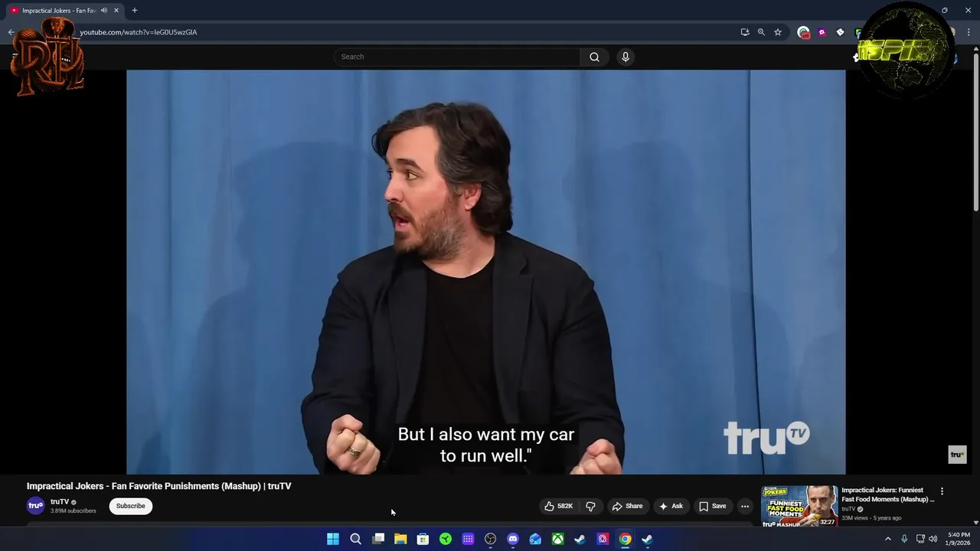Open the Funniest Fast Food Moments title link

(888, 494)
